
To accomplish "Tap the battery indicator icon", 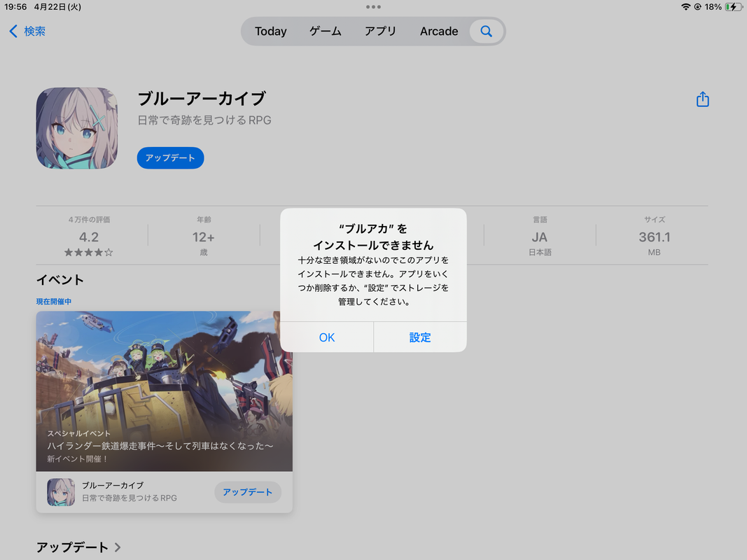I will [x=733, y=7].
